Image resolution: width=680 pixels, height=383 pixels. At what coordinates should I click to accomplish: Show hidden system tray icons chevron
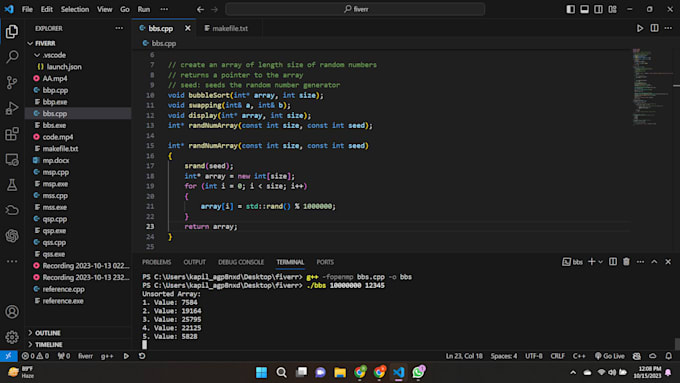573,372
